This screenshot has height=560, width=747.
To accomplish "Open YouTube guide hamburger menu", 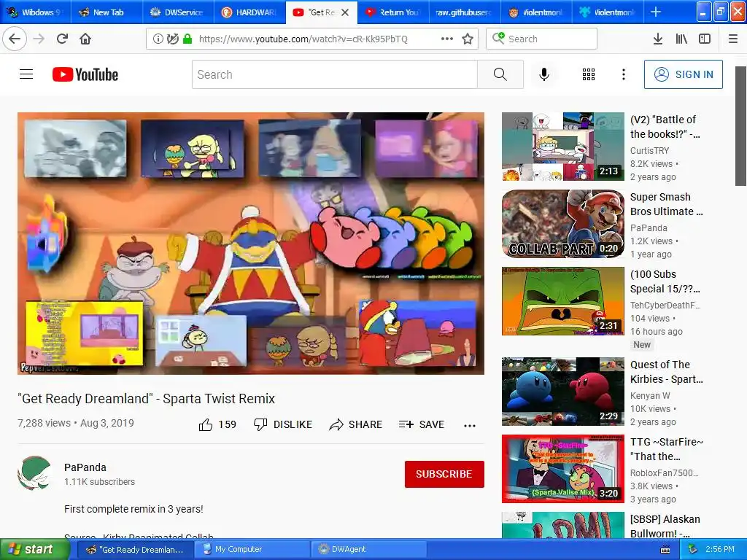I will pos(26,74).
